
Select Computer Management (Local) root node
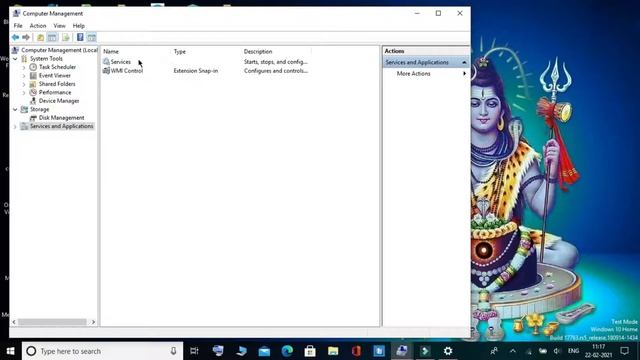[59, 50]
